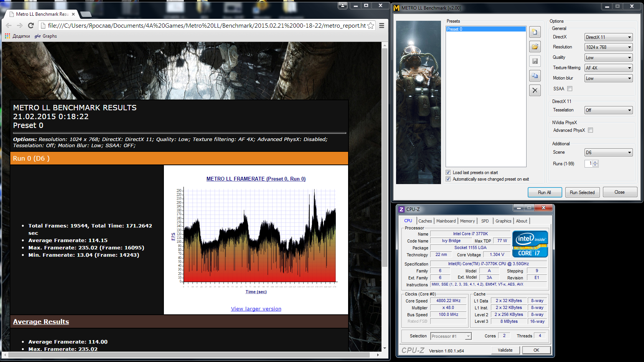This screenshot has width=644, height=362.
Task: Open the DirectX version dropdown
Action: click(608, 37)
